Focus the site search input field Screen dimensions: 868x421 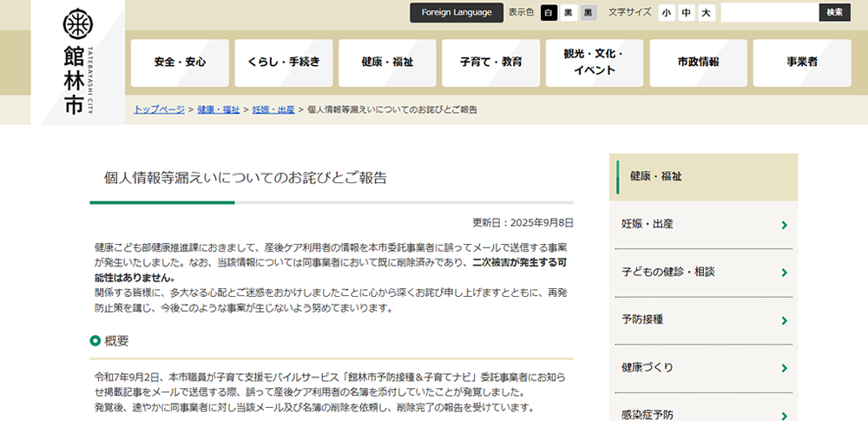769,12
